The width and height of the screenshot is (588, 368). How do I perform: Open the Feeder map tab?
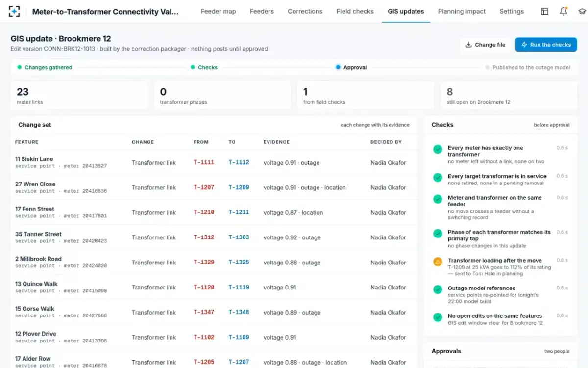(x=219, y=11)
